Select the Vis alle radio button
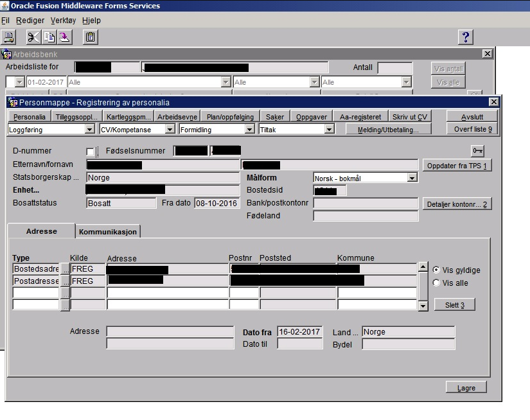530x420 pixels. click(436, 283)
